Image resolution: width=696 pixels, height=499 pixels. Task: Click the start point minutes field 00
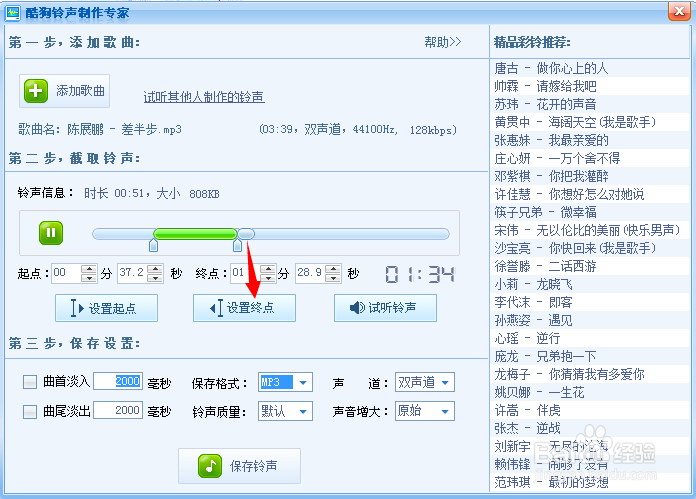[x=67, y=273]
